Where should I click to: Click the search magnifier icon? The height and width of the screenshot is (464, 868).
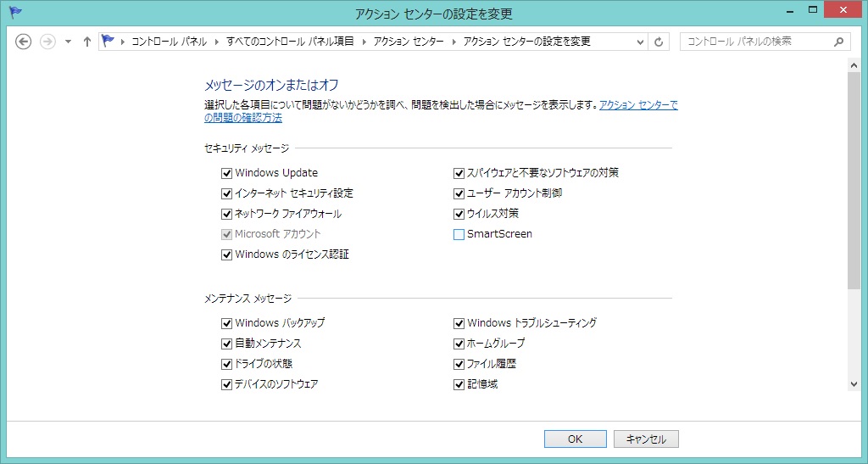tap(838, 42)
